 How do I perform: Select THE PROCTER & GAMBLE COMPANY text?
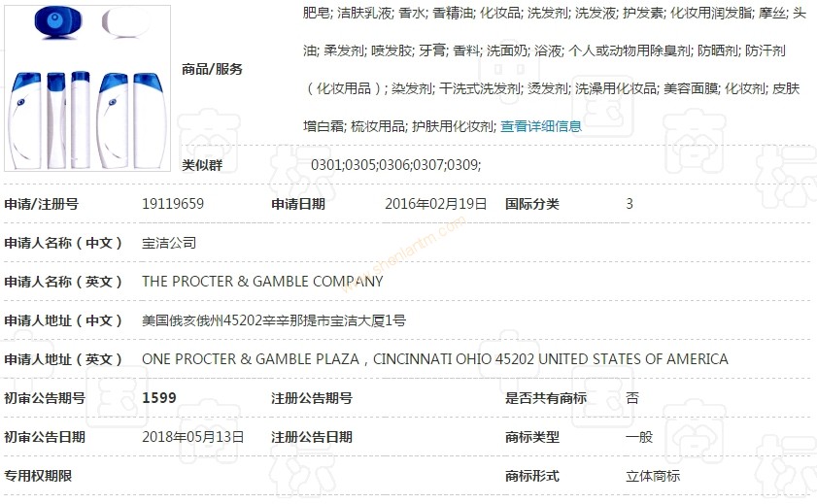(x=262, y=282)
